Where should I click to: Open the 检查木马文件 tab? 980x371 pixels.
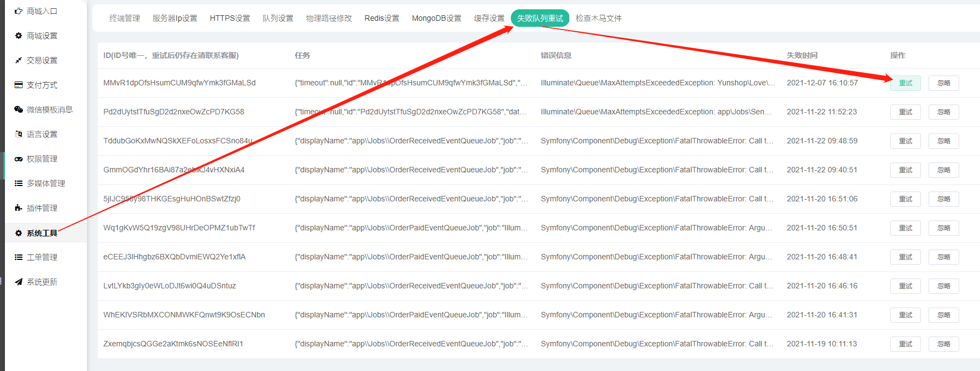(x=599, y=18)
